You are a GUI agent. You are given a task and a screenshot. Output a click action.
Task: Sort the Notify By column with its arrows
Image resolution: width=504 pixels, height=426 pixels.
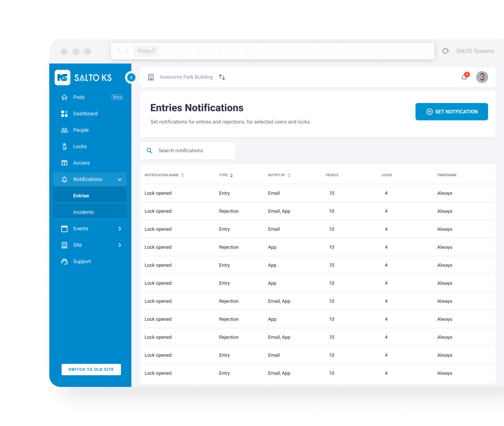coord(289,175)
